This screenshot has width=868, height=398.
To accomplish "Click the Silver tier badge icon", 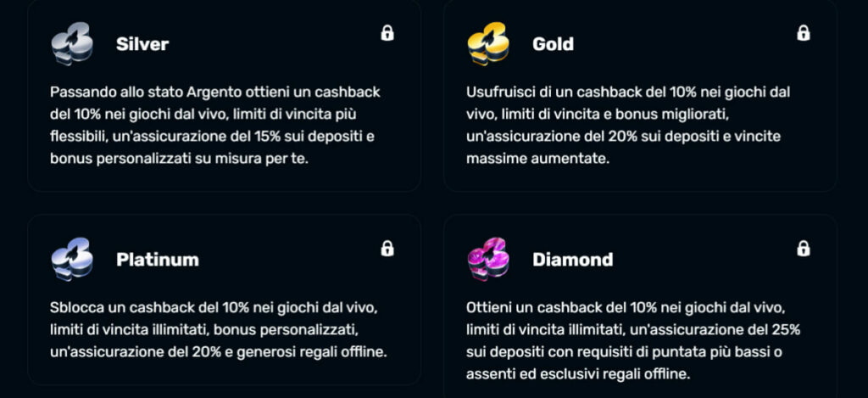I will pyautogui.click(x=70, y=44).
